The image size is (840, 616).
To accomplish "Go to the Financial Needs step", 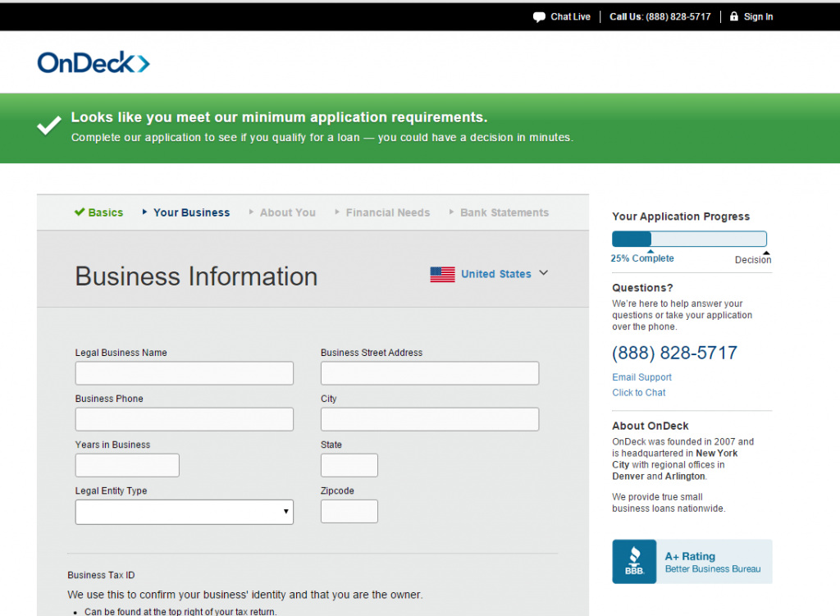I will 382,212.
